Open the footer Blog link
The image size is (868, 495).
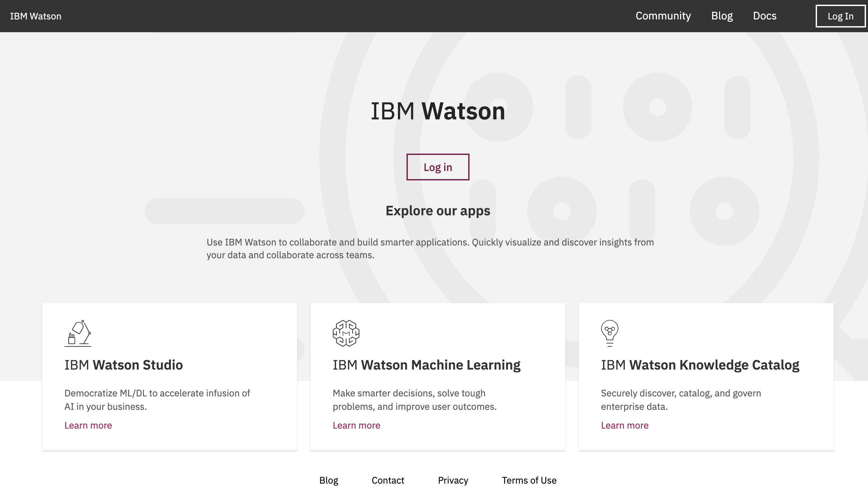pos(328,480)
